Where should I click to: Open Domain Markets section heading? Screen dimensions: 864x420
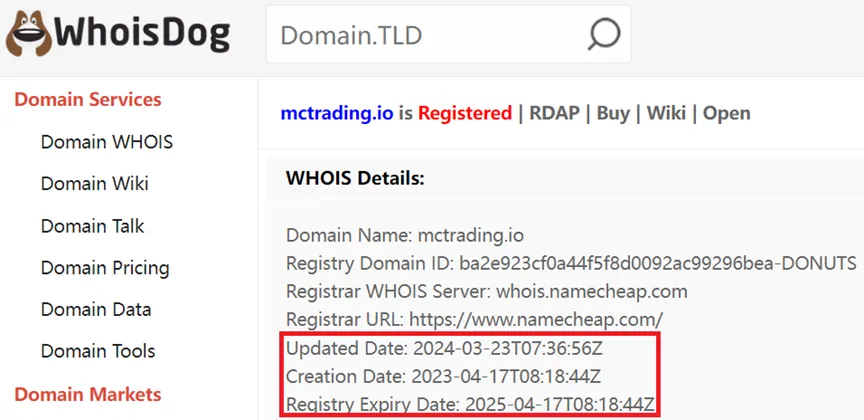pos(88,395)
